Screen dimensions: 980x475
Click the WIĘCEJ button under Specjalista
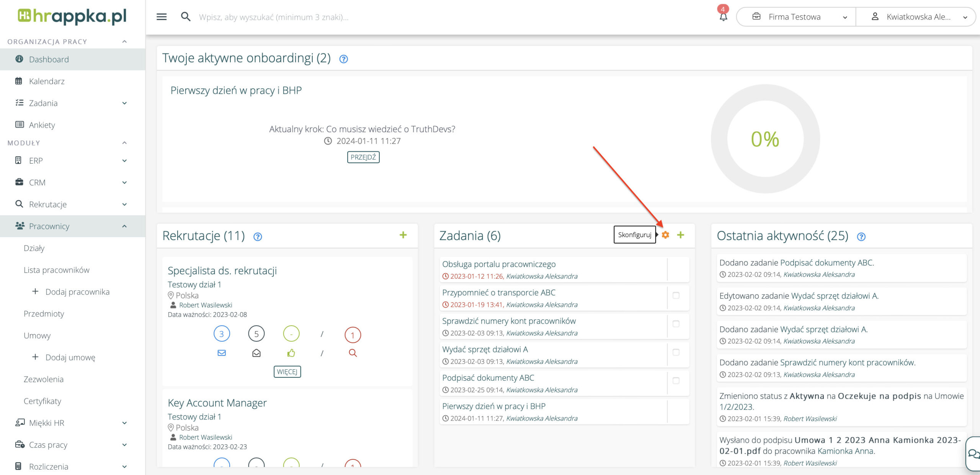tap(287, 372)
